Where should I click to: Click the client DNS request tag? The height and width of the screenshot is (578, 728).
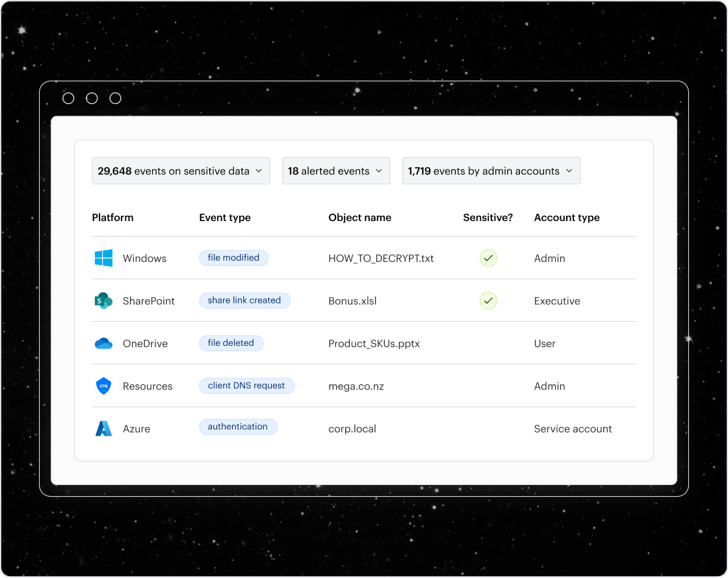246,386
